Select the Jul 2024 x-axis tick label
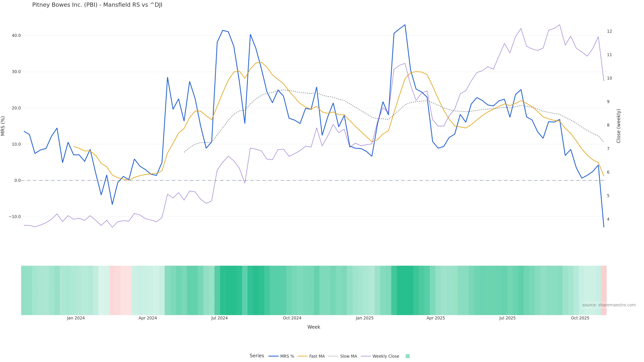 tap(219, 318)
